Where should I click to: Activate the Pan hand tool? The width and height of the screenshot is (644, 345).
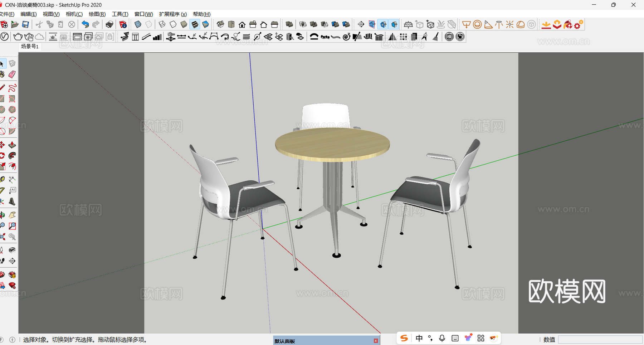pos(12,215)
